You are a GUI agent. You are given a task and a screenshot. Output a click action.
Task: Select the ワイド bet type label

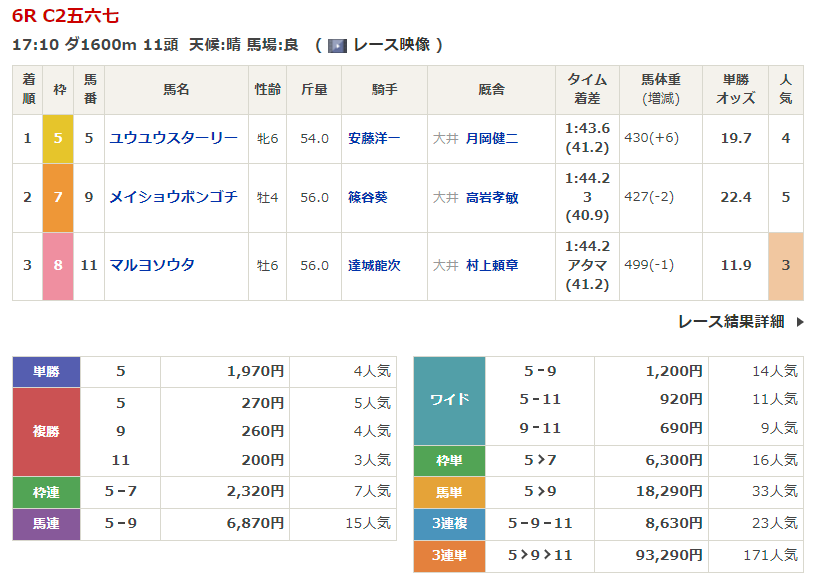coord(449,400)
